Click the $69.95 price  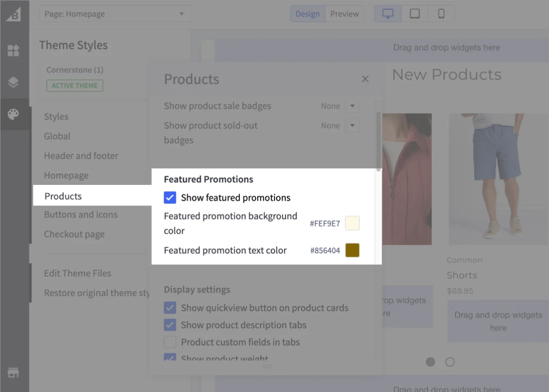(460, 291)
